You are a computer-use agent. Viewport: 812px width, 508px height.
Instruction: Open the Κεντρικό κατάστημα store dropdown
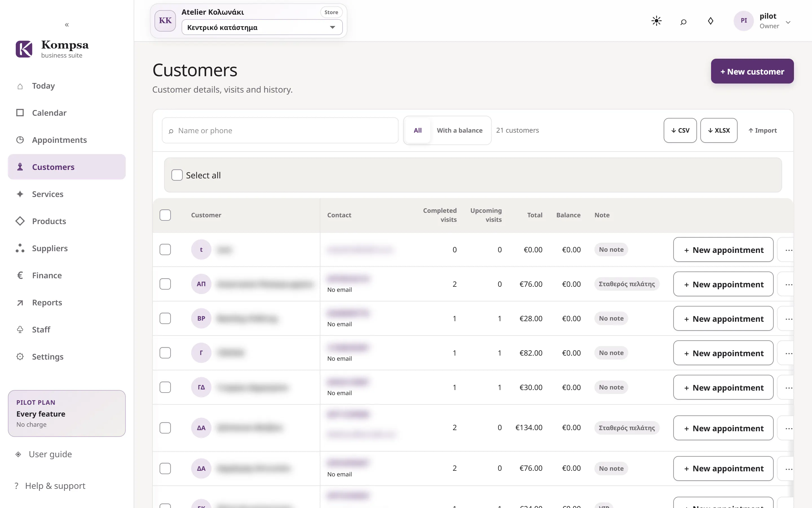coord(262,27)
